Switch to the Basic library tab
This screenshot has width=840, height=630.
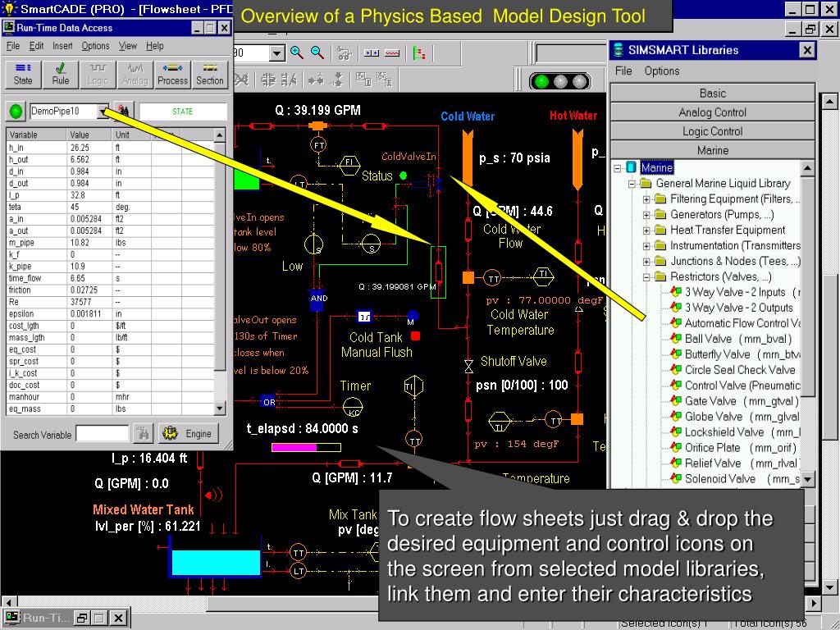pyautogui.click(x=713, y=94)
